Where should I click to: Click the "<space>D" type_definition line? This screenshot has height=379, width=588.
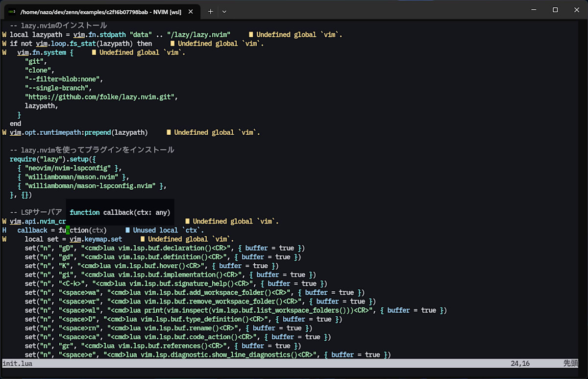coord(183,319)
